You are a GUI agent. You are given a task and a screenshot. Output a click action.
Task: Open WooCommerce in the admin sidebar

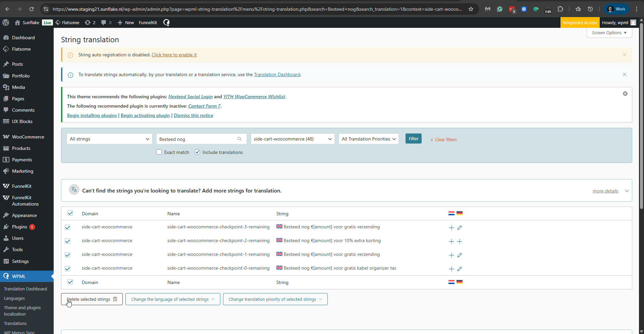point(28,137)
